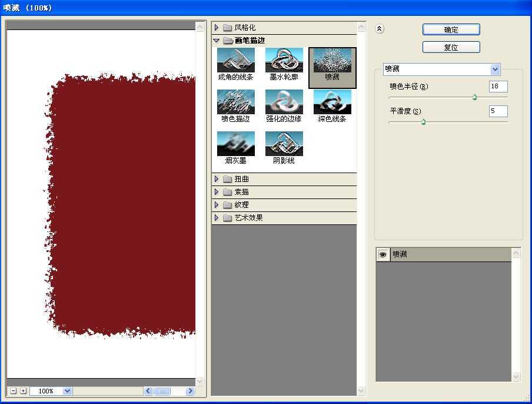
Task: Click the 喷色半径 slider handle
Action: [x=474, y=97]
